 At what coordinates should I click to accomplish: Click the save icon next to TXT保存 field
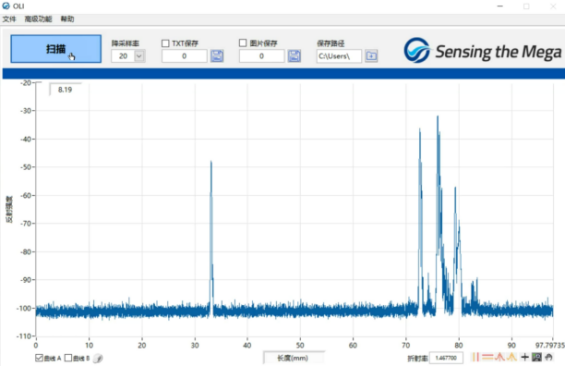point(217,56)
